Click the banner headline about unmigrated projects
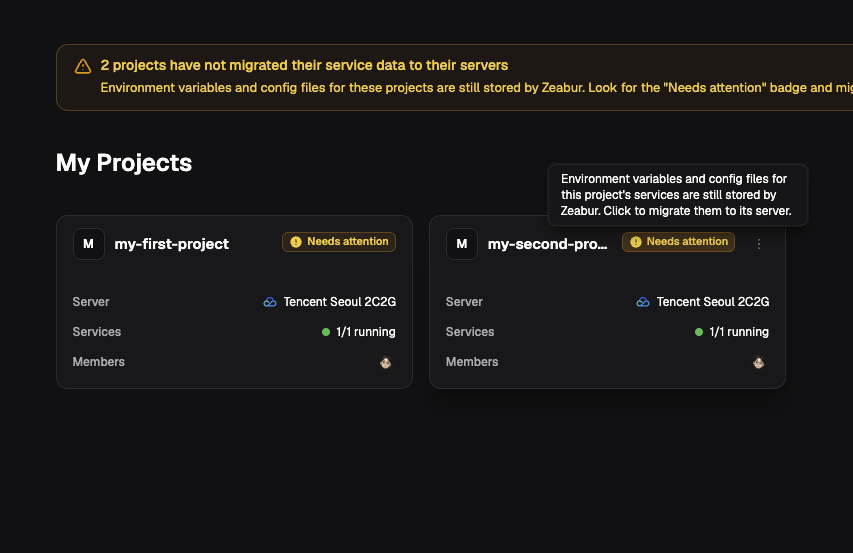Image resolution: width=853 pixels, height=553 pixels. pos(304,65)
